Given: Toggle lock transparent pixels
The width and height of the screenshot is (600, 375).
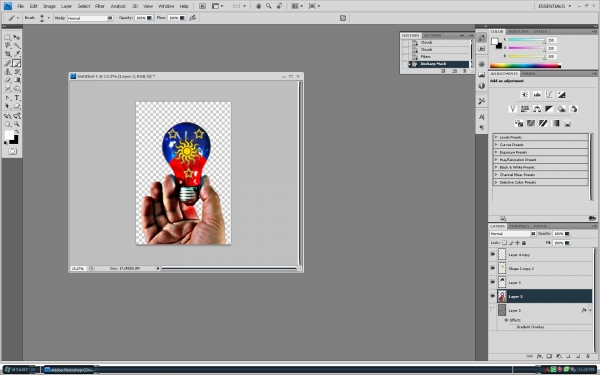Looking at the screenshot, I should point(504,243).
